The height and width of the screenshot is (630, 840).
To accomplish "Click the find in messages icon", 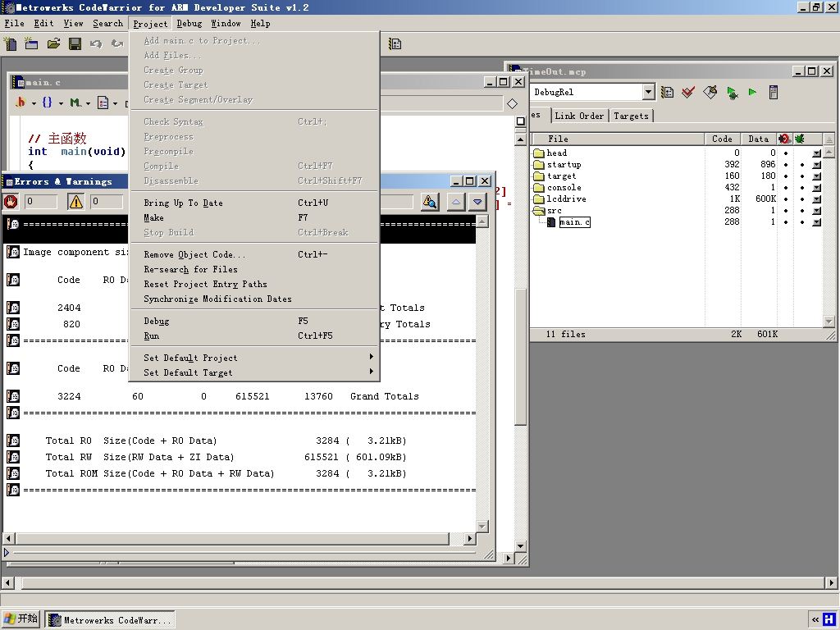I will point(430,202).
